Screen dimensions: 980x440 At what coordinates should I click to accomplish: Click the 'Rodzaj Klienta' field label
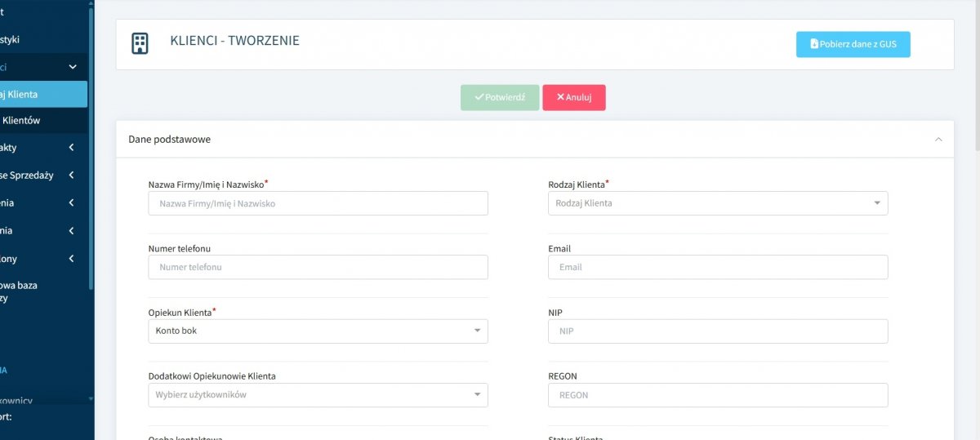click(576, 184)
